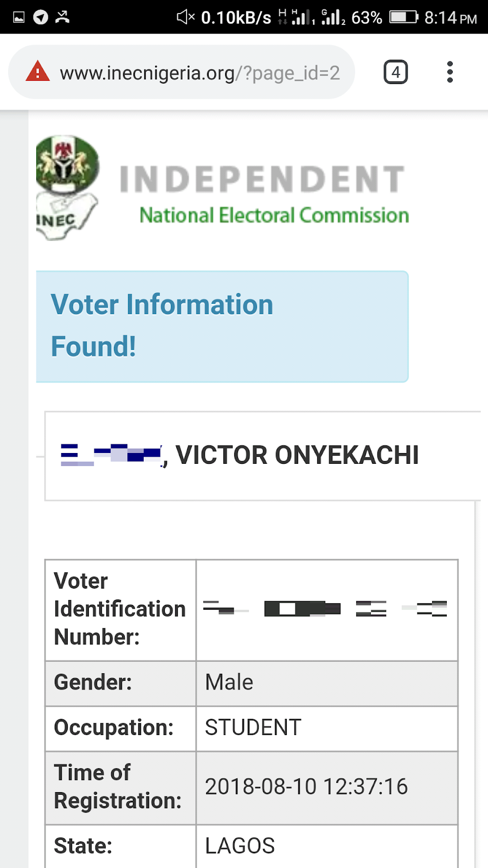Image resolution: width=488 pixels, height=868 pixels.
Task: Tap the Gender value Male
Action: click(x=229, y=682)
